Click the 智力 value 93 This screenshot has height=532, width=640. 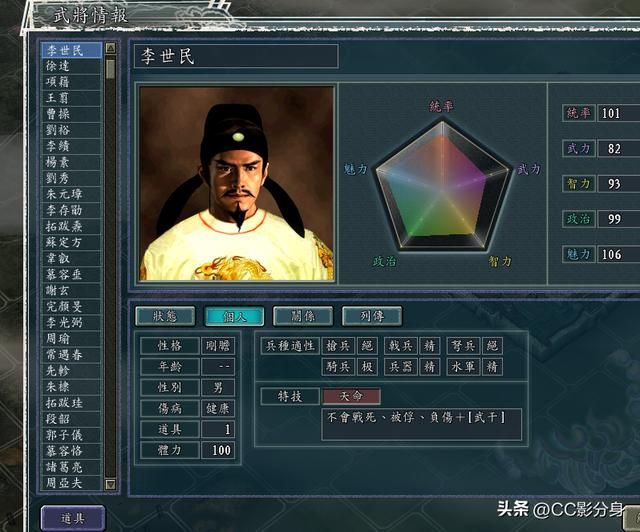618,184
